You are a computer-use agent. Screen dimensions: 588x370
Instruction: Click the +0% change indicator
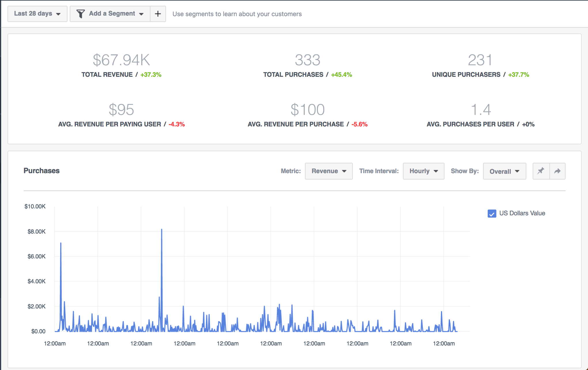(x=528, y=124)
